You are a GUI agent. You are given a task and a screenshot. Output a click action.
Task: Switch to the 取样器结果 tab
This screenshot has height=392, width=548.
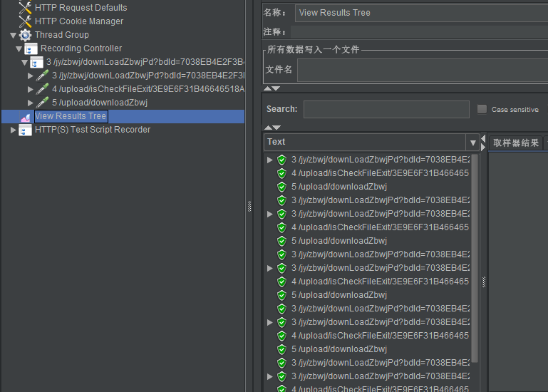point(516,143)
